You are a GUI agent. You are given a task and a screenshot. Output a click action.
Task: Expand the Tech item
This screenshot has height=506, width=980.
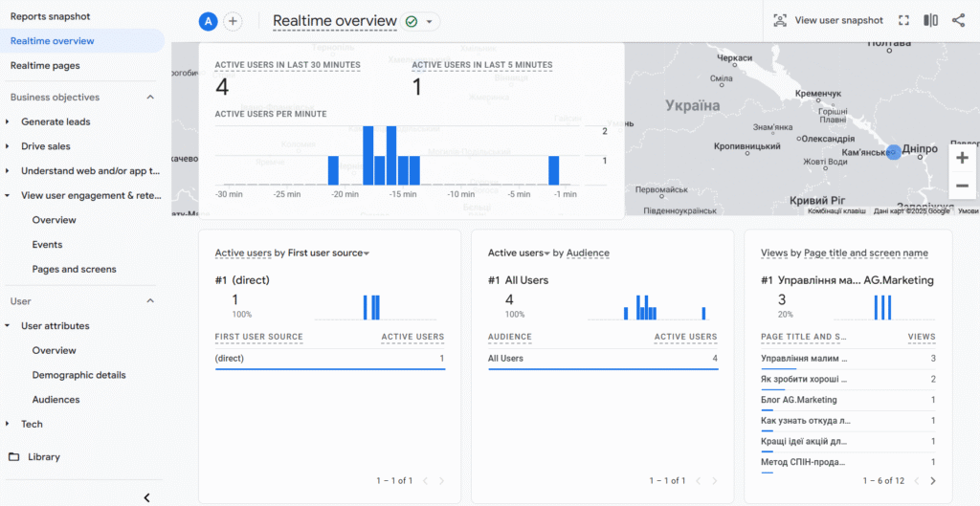[x=8, y=424]
